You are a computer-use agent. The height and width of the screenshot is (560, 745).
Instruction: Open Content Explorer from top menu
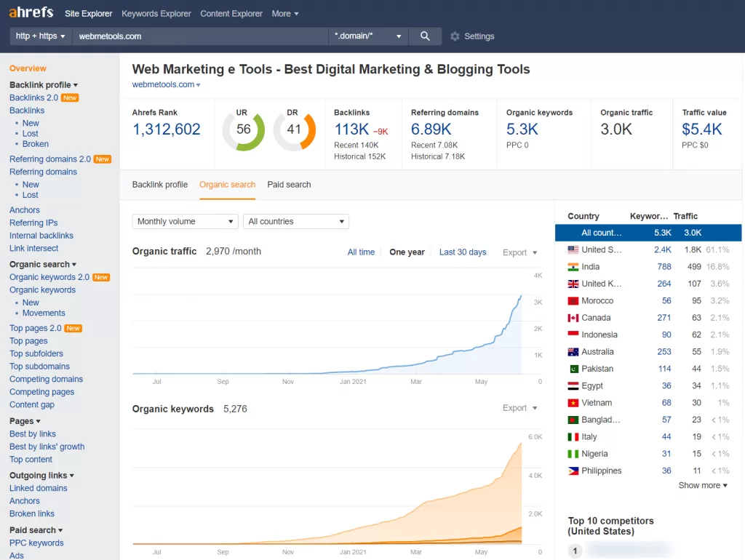click(231, 13)
